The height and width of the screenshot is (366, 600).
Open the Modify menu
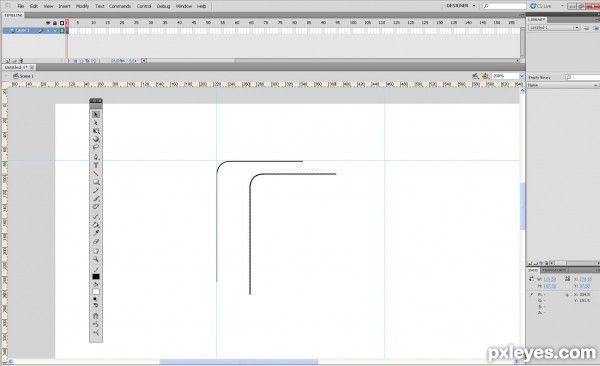[x=82, y=6]
